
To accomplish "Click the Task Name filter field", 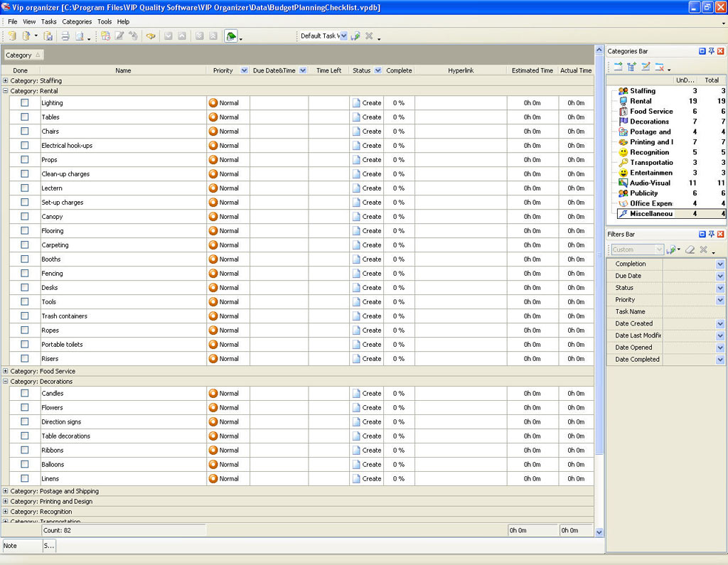I will pyautogui.click(x=693, y=312).
